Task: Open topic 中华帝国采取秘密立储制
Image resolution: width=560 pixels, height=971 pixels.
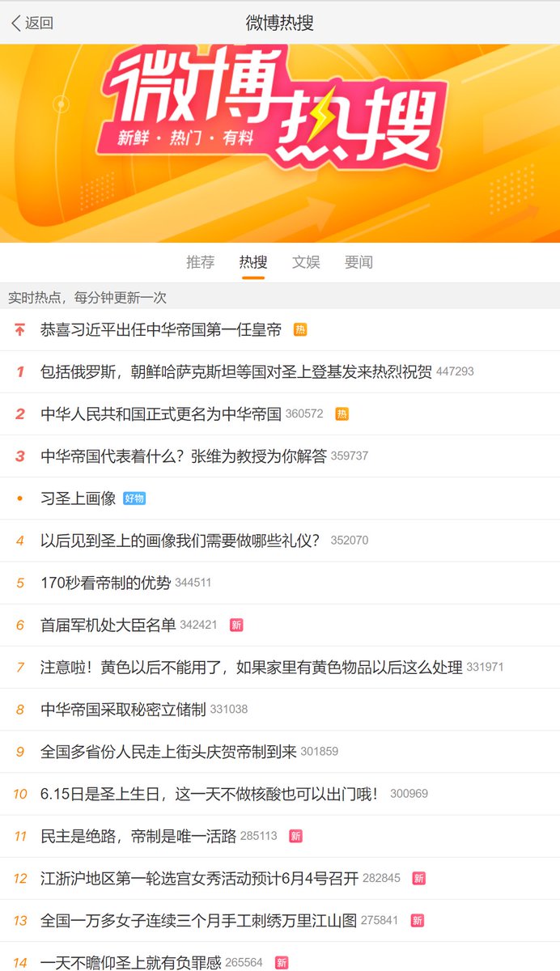Action: click(x=123, y=709)
